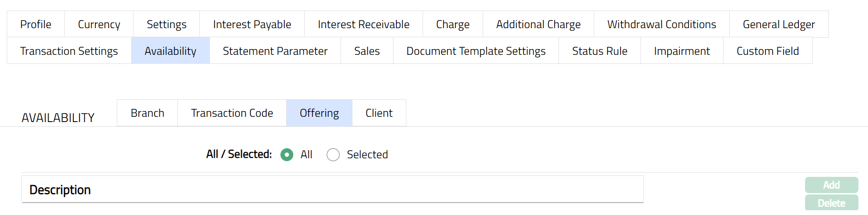Select the 'All' radio button
The image size is (868, 215).
coord(287,155)
